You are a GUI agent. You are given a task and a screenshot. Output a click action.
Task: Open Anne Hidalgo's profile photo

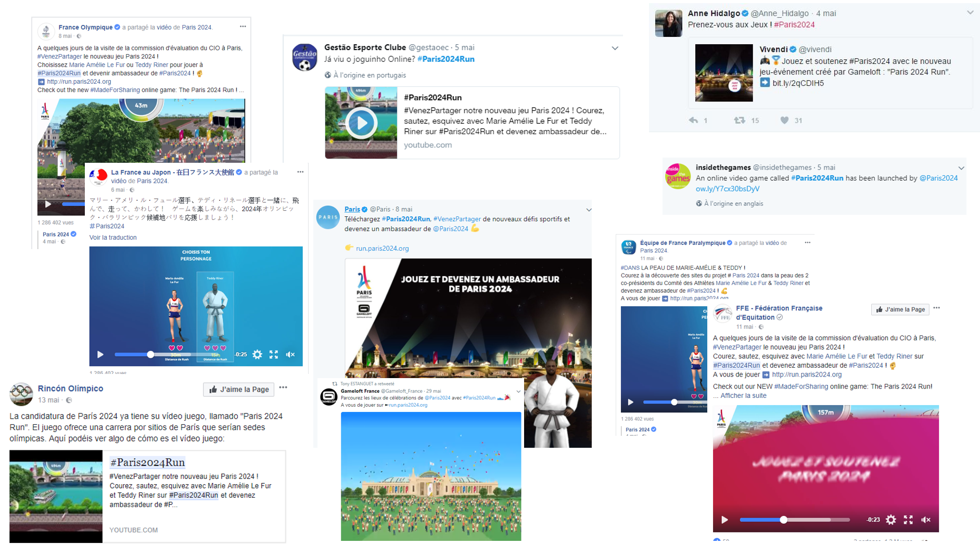click(x=668, y=23)
